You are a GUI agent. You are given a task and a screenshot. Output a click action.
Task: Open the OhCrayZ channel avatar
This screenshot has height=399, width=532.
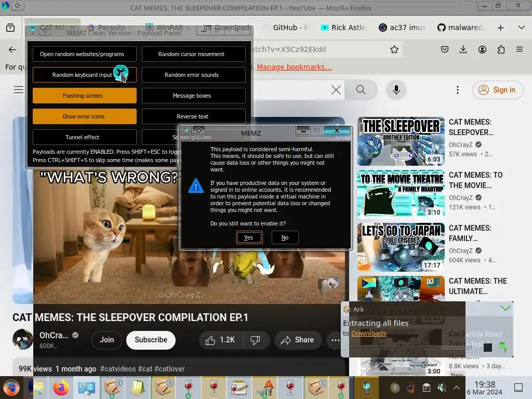pyautogui.click(x=22, y=340)
